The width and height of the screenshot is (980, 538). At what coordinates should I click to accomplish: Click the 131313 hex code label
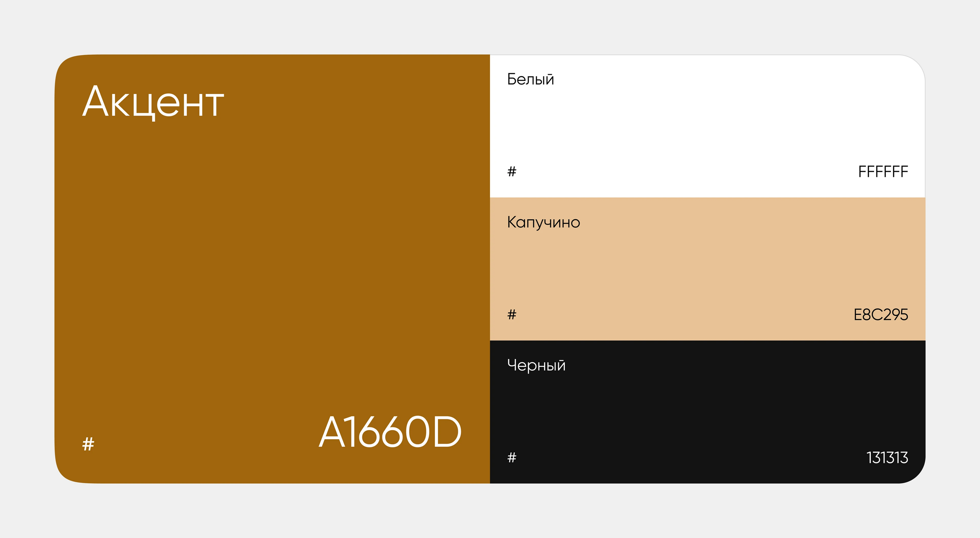(x=887, y=457)
